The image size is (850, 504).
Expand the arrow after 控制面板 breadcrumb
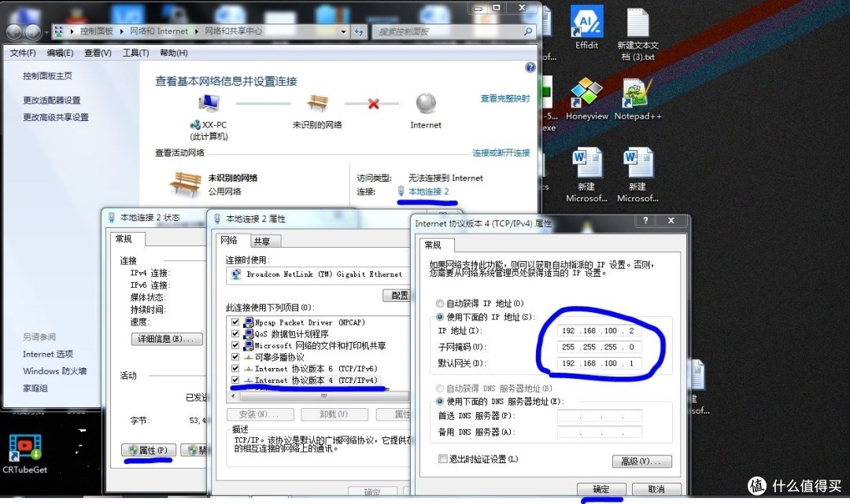[121, 31]
